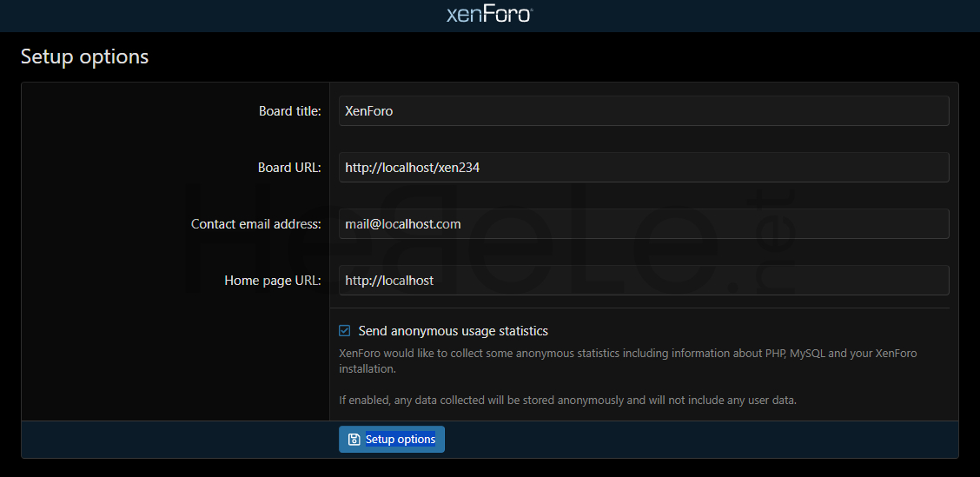Click the Home page URL label
Viewport: 980px width, 477px height.
tap(273, 281)
